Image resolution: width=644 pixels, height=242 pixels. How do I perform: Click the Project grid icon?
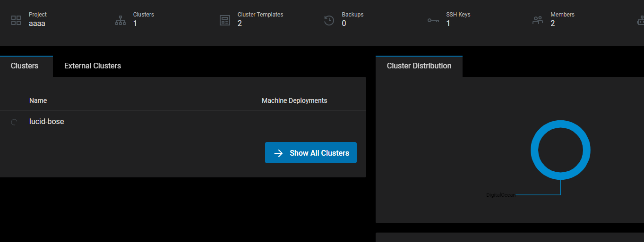16,20
